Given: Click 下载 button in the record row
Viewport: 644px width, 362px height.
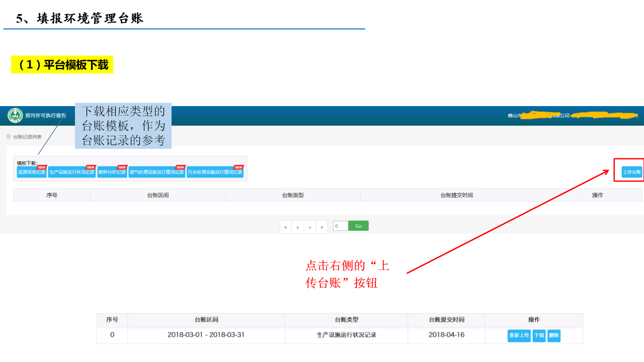Looking at the screenshot, I should (539, 335).
